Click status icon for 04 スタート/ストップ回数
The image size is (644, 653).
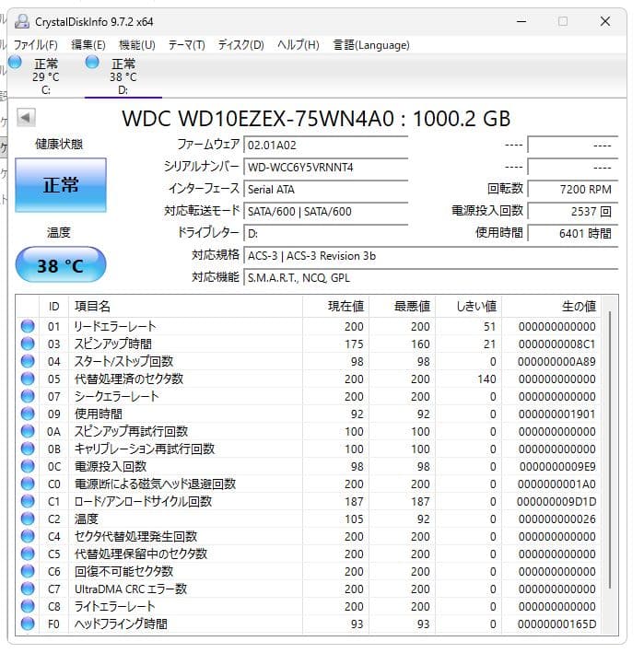click(x=28, y=361)
